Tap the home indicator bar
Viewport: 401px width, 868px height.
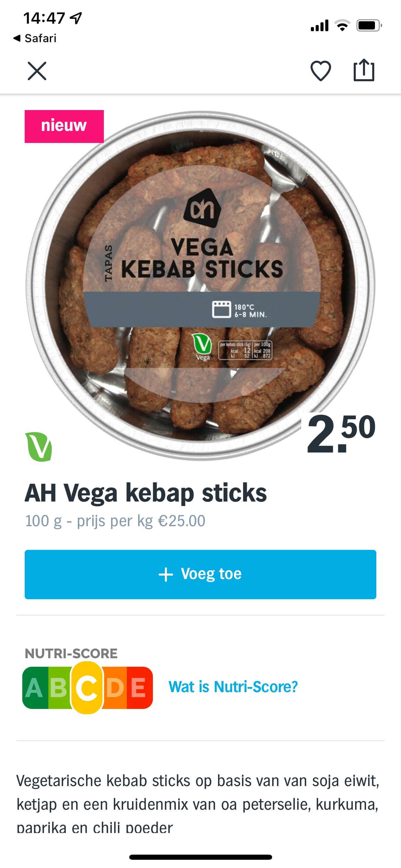point(200,857)
